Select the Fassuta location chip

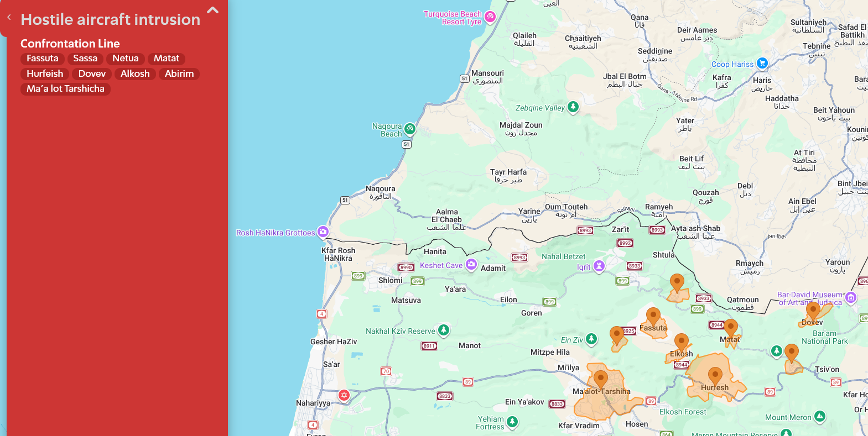[43, 59]
